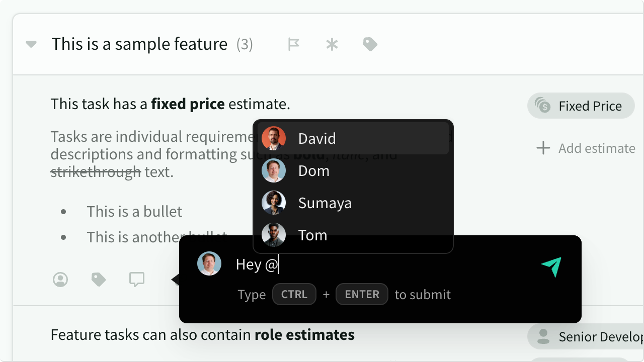Click the tag icon in feature header
Viewport: 644px width, 362px height.
[370, 44]
